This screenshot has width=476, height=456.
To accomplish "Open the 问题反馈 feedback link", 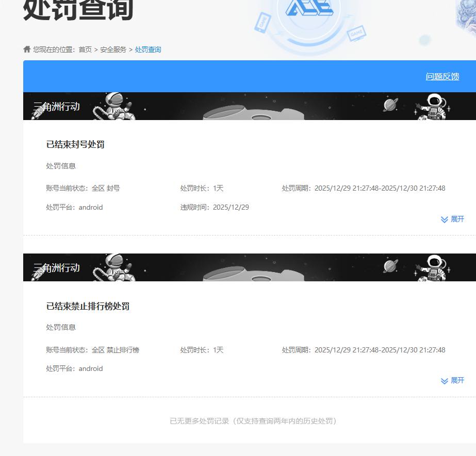I will (442, 76).
